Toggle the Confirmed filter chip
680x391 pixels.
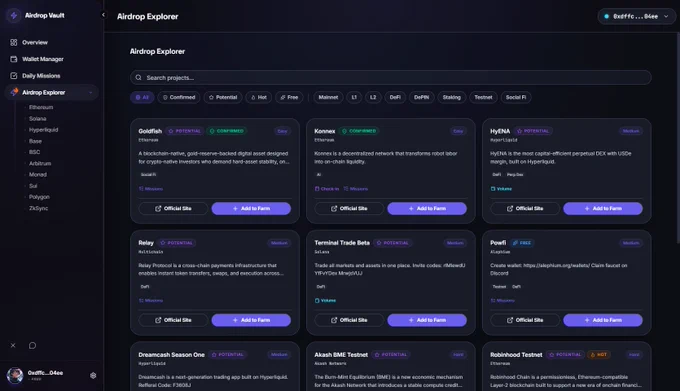coord(179,98)
